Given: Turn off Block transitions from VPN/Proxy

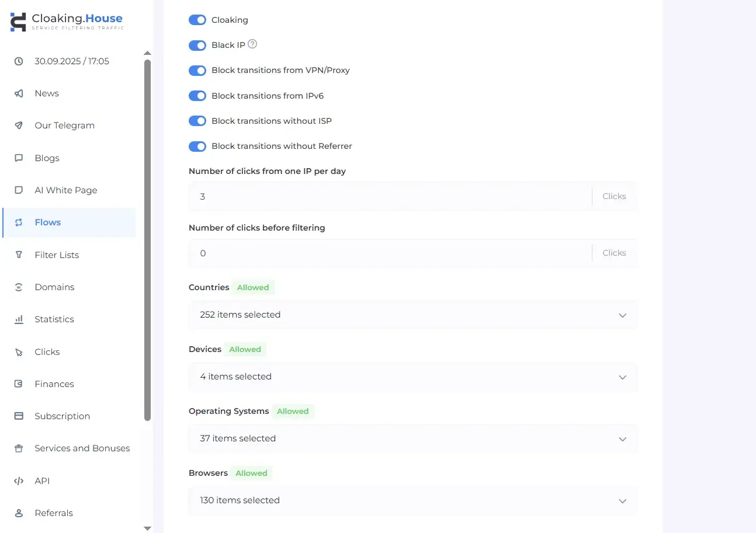Looking at the screenshot, I should click(x=197, y=70).
